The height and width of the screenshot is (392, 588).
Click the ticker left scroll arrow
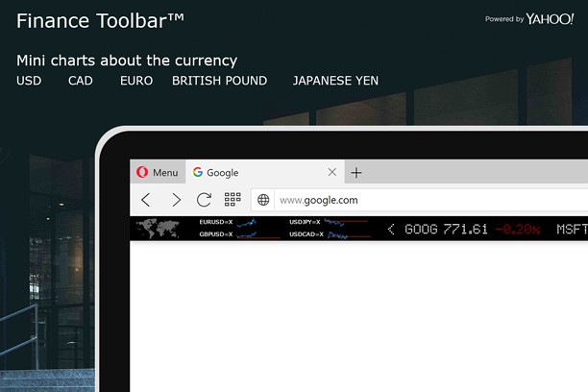[x=391, y=229]
